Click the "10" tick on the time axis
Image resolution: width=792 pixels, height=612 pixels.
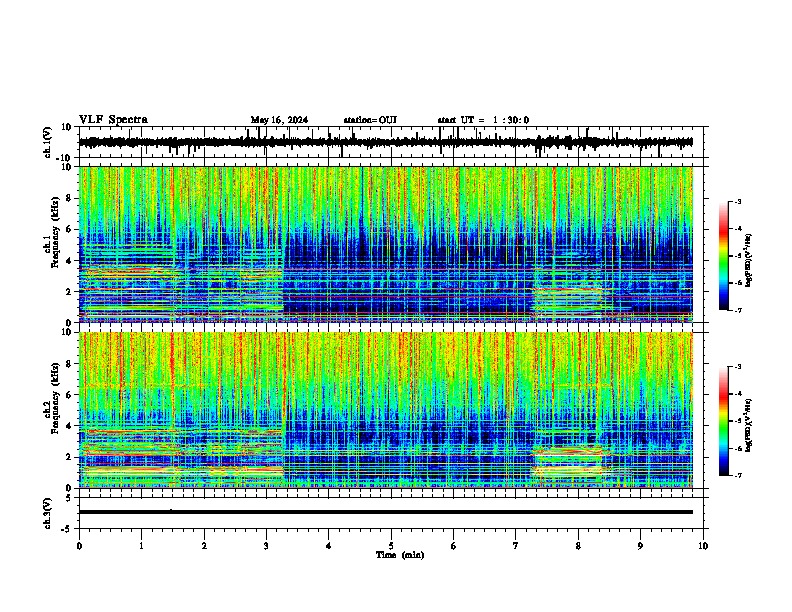[x=703, y=546]
